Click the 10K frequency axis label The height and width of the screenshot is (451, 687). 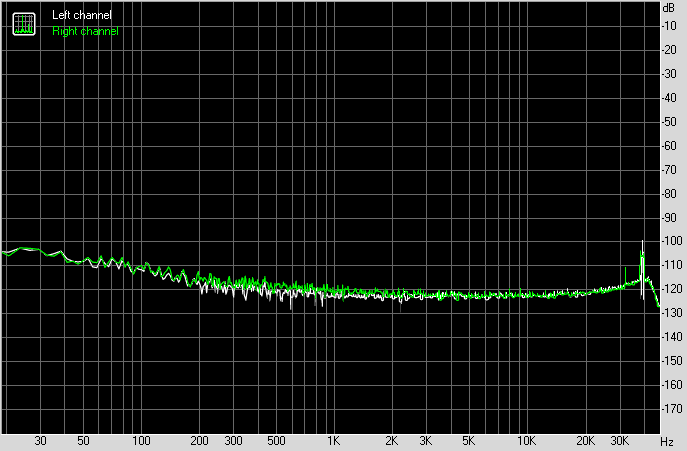526,440
